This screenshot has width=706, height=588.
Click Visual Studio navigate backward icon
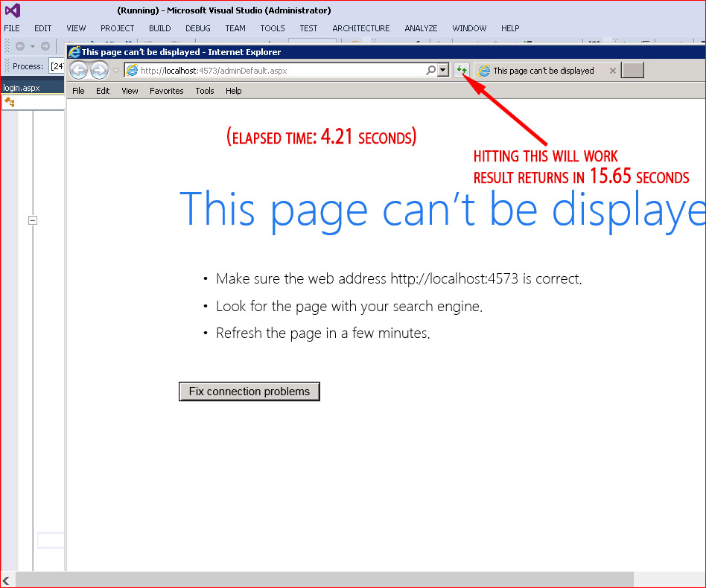coord(20,46)
